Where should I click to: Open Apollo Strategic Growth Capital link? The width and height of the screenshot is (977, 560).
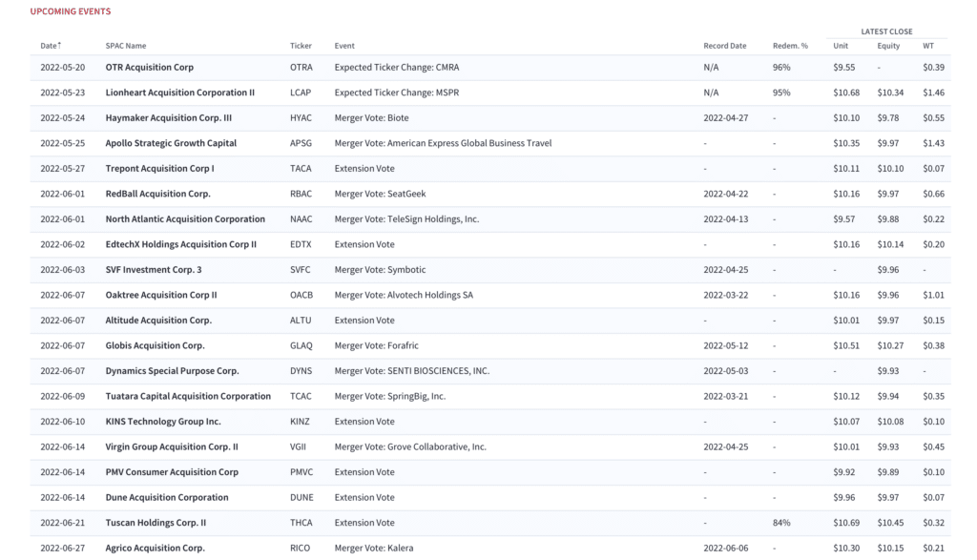click(171, 143)
